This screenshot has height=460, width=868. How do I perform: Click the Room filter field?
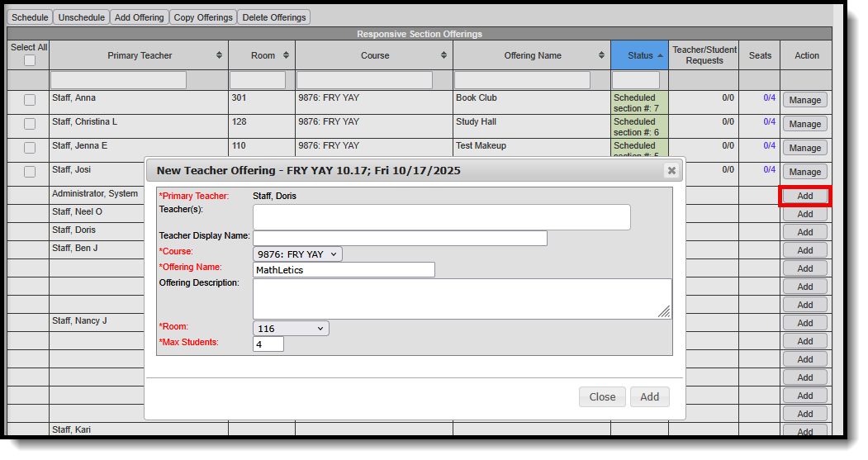click(x=258, y=80)
